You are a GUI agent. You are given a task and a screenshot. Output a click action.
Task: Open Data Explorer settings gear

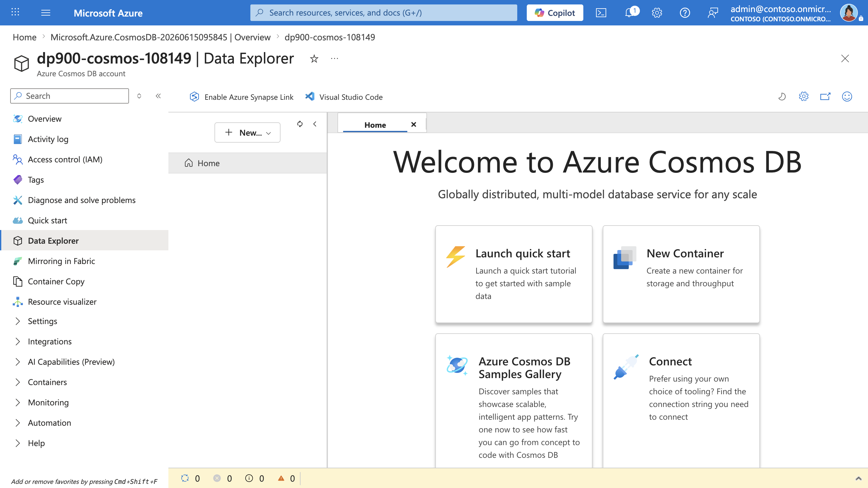[x=804, y=97]
